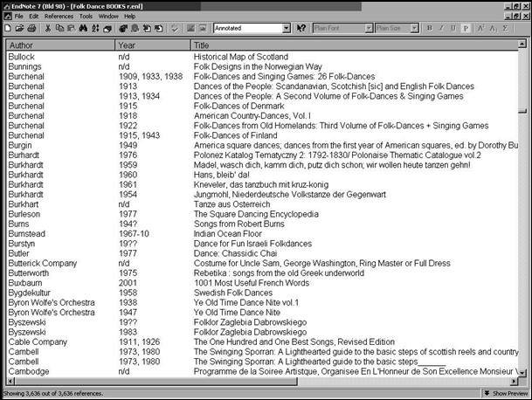Select 'Swedish Folk Dances' reference
The height and width of the screenshot is (400, 532).
pyautogui.click(x=232, y=293)
